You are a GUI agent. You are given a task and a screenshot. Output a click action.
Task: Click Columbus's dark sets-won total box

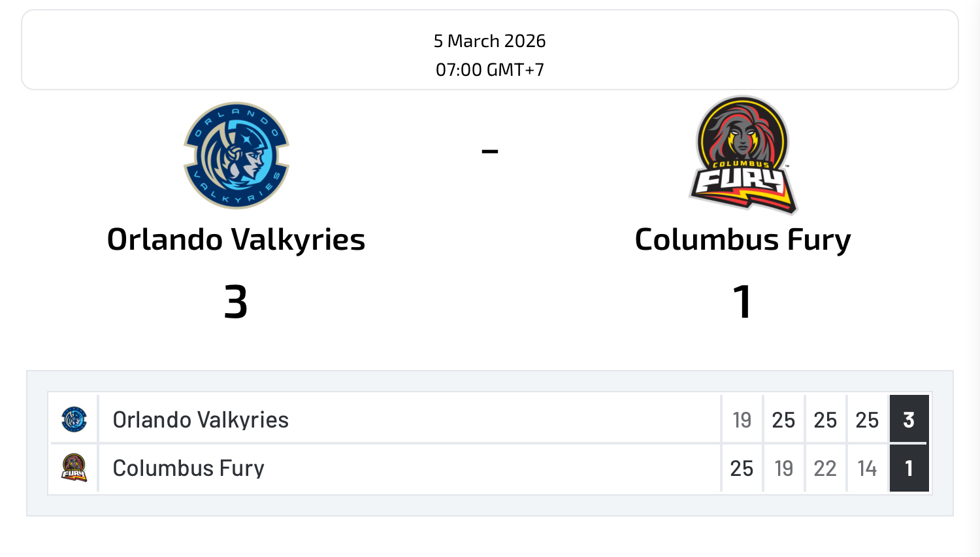tap(909, 468)
